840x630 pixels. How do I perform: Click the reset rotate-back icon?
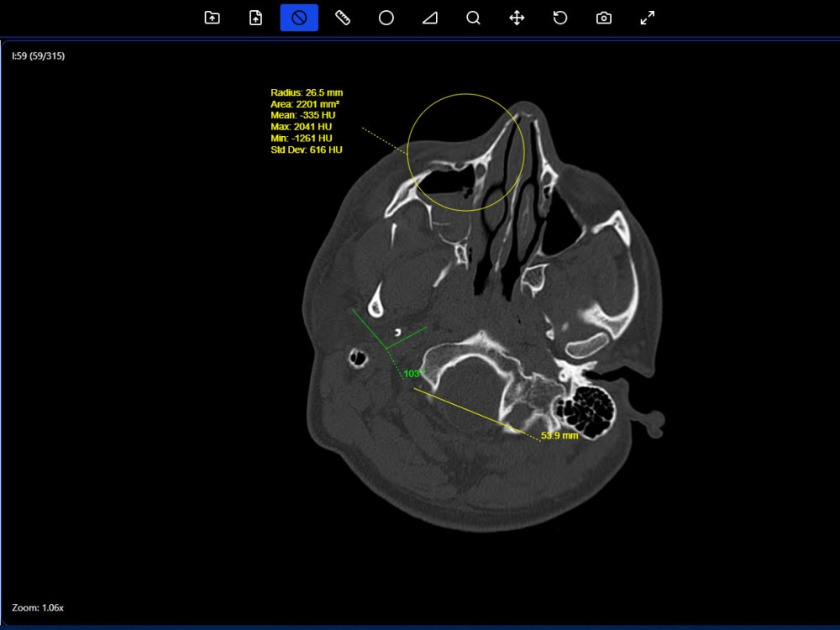(x=560, y=18)
